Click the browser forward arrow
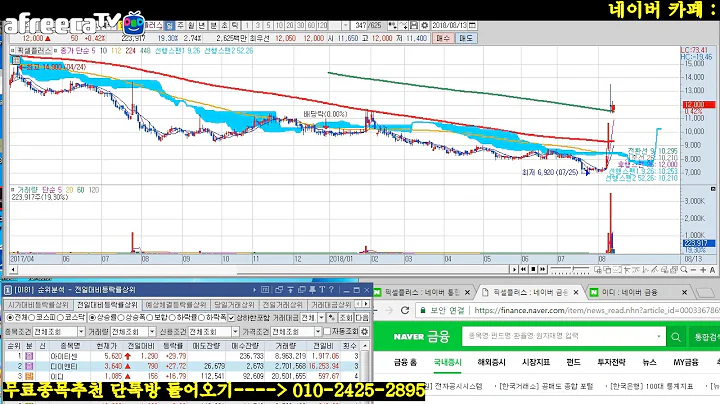The width and height of the screenshot is (720, 404). (x=389, y=310)
